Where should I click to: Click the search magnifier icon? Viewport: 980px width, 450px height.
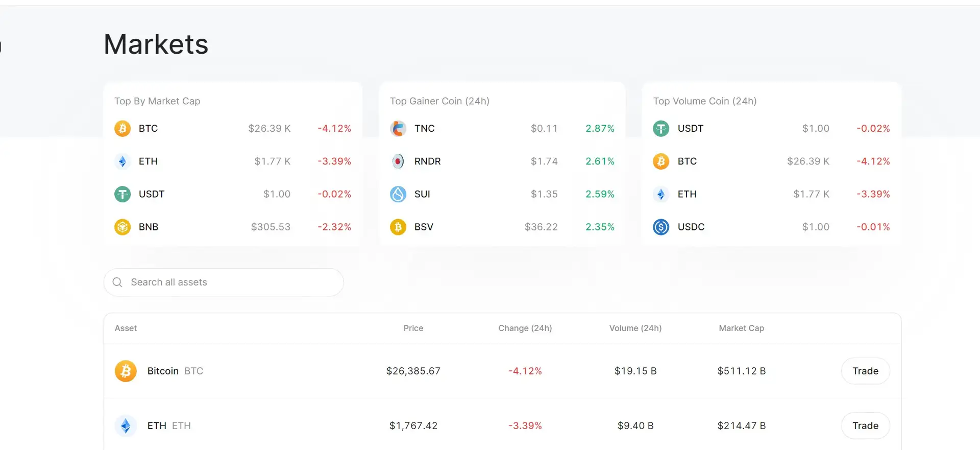click(117, 282)
